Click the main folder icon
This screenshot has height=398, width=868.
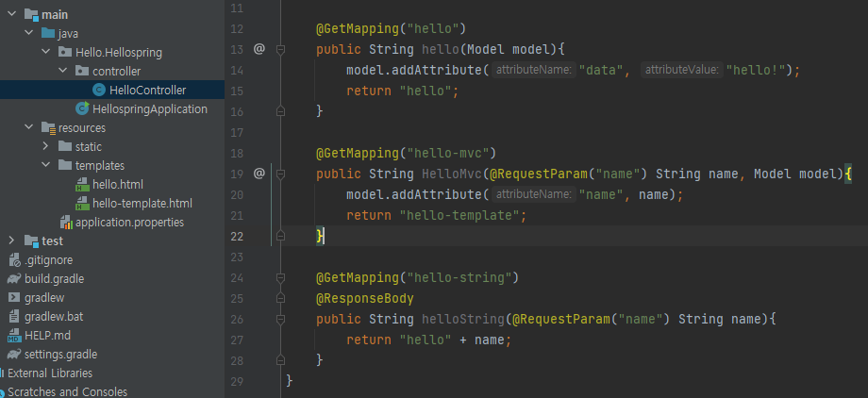[31, 15]
